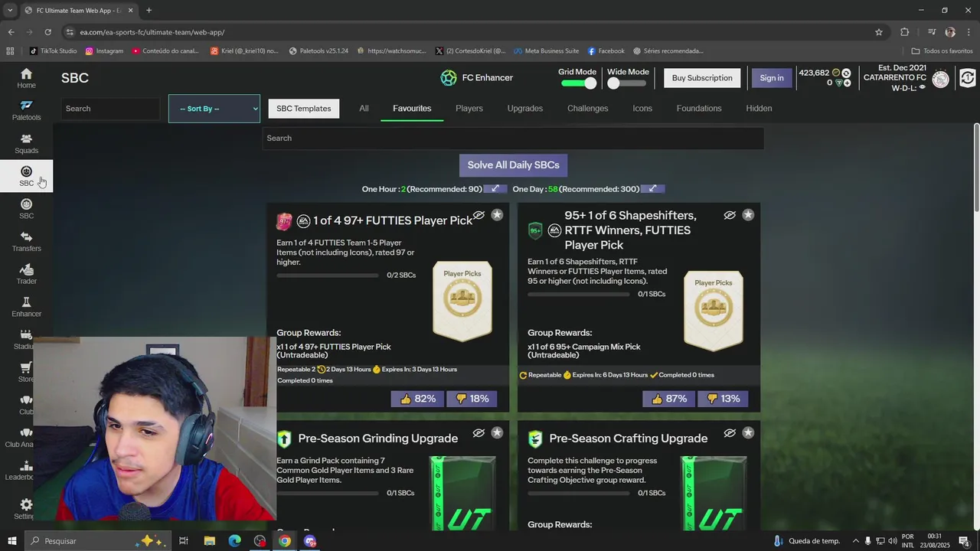
Task: Click the Buy Subscription button
Action: tap(702, 78)
